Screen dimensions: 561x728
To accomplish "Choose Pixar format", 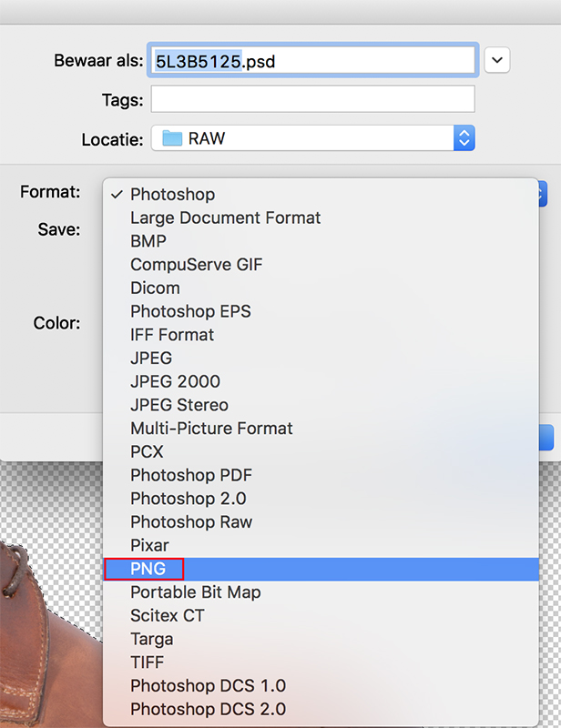I will click(321, 545).
